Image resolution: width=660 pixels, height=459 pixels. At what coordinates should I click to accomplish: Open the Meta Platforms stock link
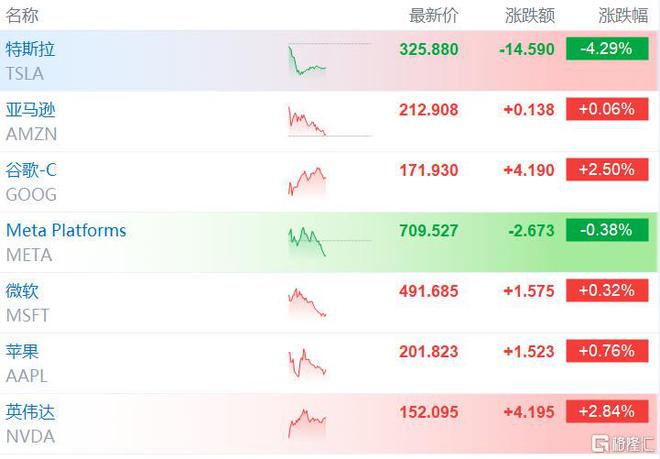pos(66,230)
